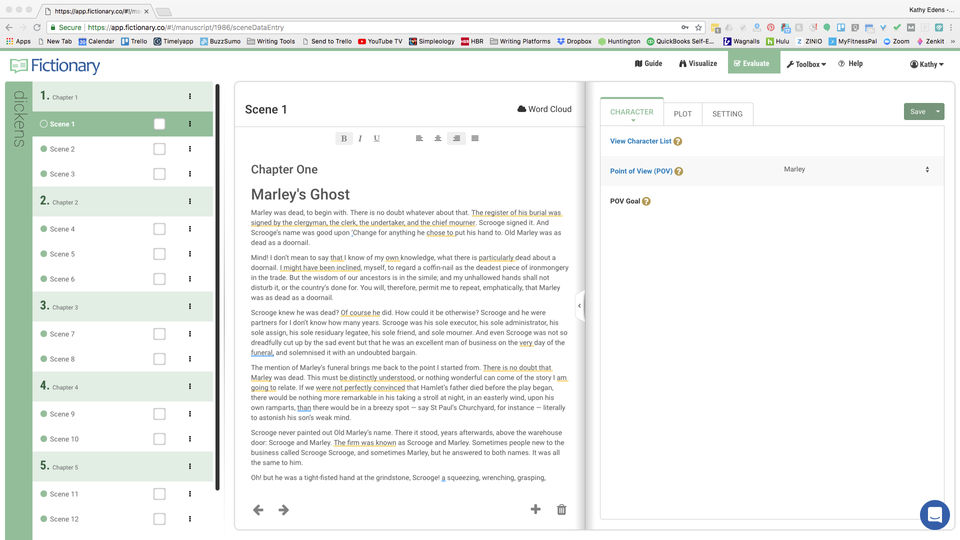Viewport: 960px width, 540px height.
Task: Open YouTube TV bookmark
Action: point(380,41)
